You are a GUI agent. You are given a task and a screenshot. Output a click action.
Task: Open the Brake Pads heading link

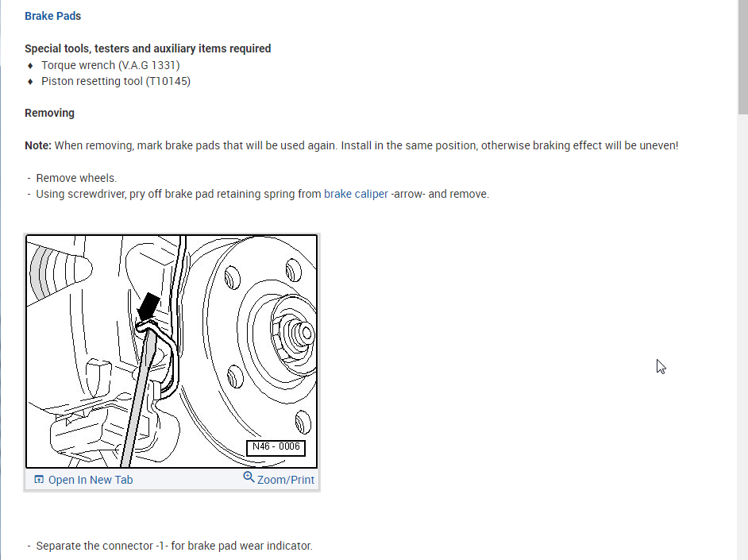coord(52,16)
